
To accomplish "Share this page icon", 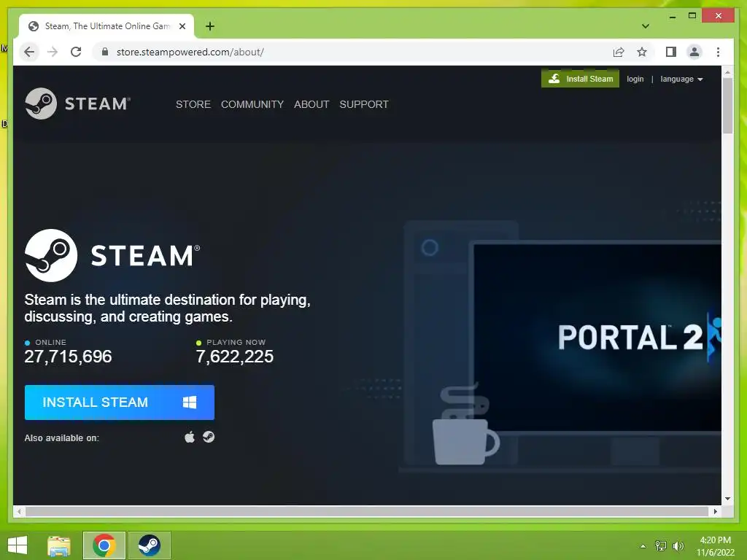I will [x=619, y=52].
